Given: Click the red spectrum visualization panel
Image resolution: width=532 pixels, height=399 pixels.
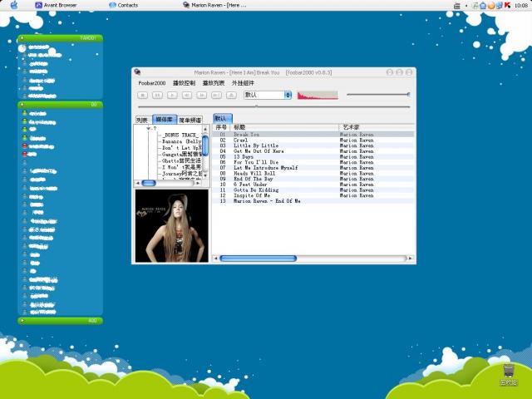Looking at the screenshot, I should [x=318, y=96].
